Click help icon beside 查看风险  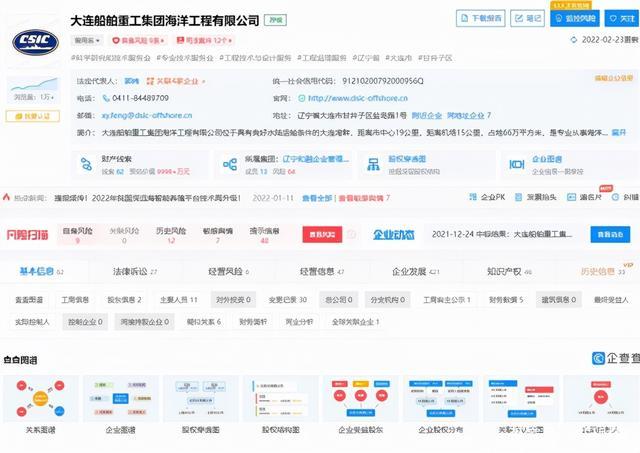point(351,234)
